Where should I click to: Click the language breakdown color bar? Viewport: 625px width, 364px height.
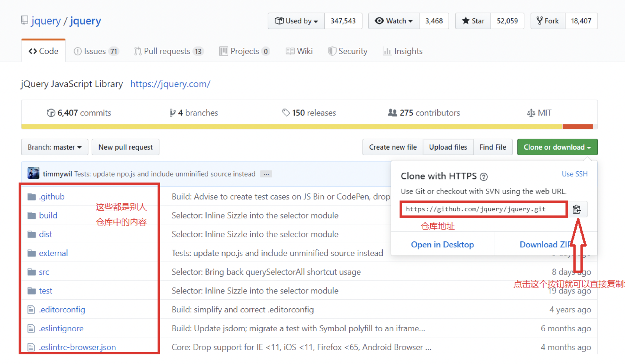(309, 127)
